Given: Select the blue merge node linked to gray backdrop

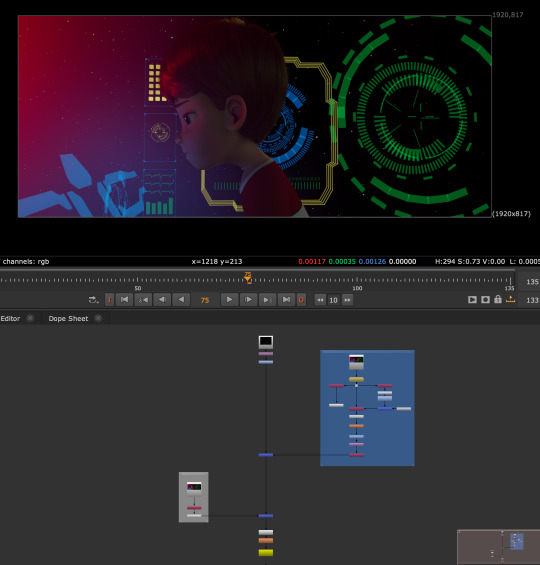Looking at the screenshot, I should 266,516.
